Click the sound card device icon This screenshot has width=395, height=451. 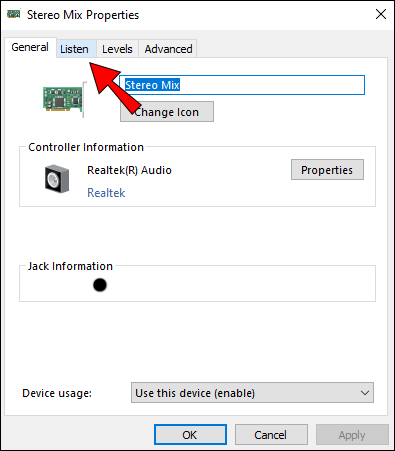[63, 99]
